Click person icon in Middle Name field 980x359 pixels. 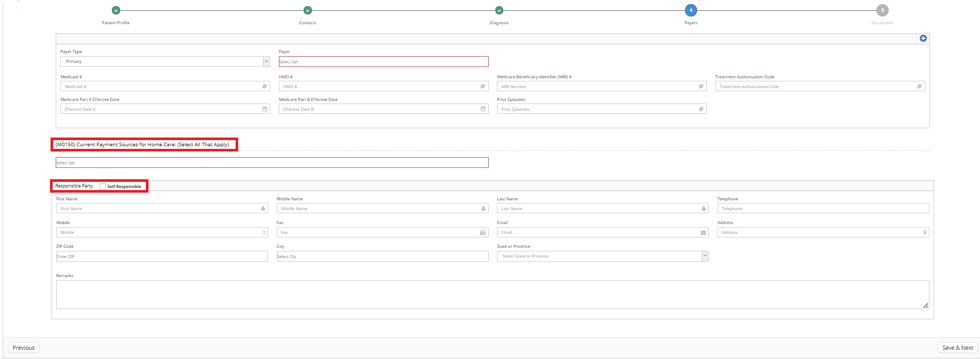tap(483, 209)
